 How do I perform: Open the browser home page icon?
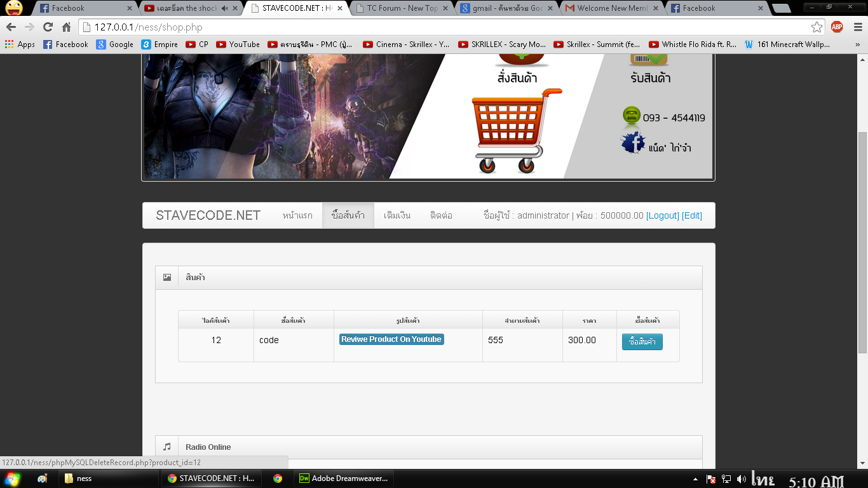coord(66,27)
